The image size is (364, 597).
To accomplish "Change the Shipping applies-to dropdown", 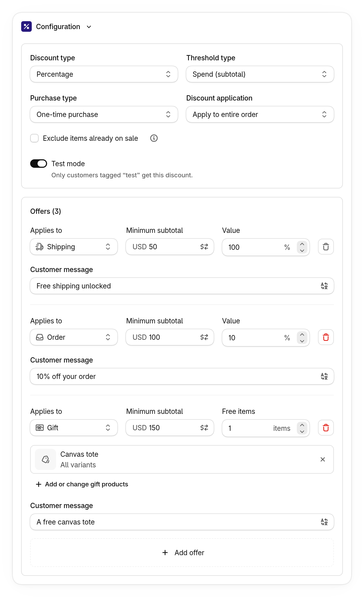I will click(74, 247).
